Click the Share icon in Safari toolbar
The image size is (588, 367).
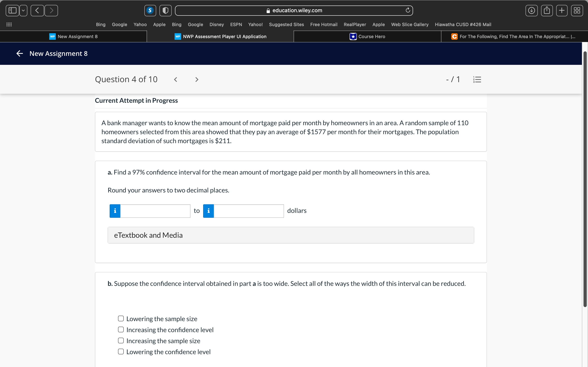coord(547,10)
